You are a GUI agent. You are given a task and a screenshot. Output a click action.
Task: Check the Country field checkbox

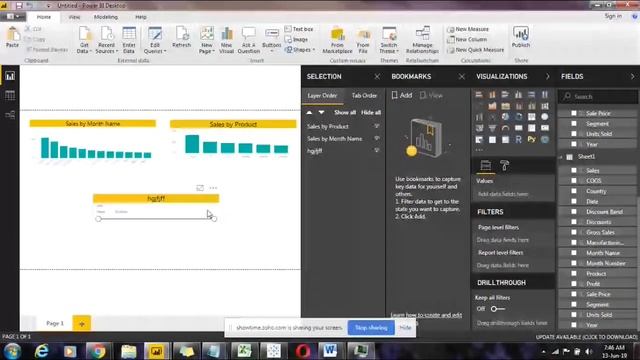574,191
